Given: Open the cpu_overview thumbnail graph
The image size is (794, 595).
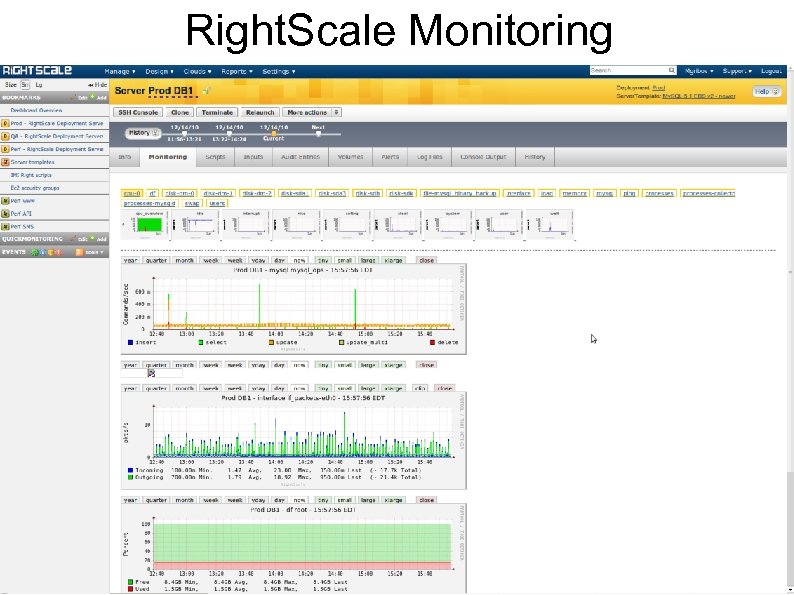Looking at the screenshot, I should click(x=146, y=223).
